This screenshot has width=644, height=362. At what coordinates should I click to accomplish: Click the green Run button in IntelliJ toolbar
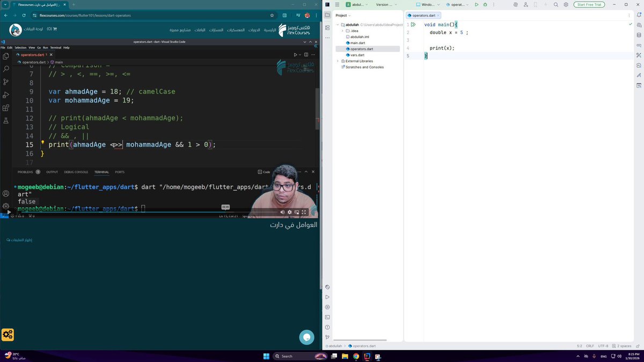pos(476,4)
